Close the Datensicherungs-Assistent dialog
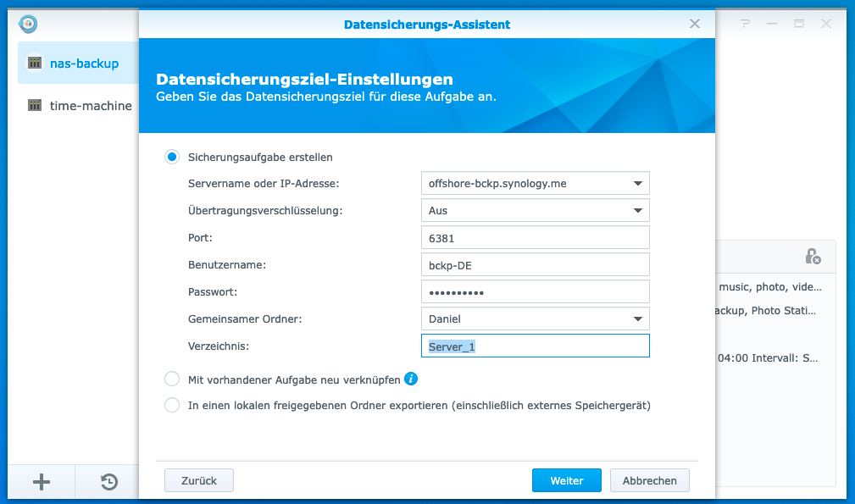 [x=695, y=24]
